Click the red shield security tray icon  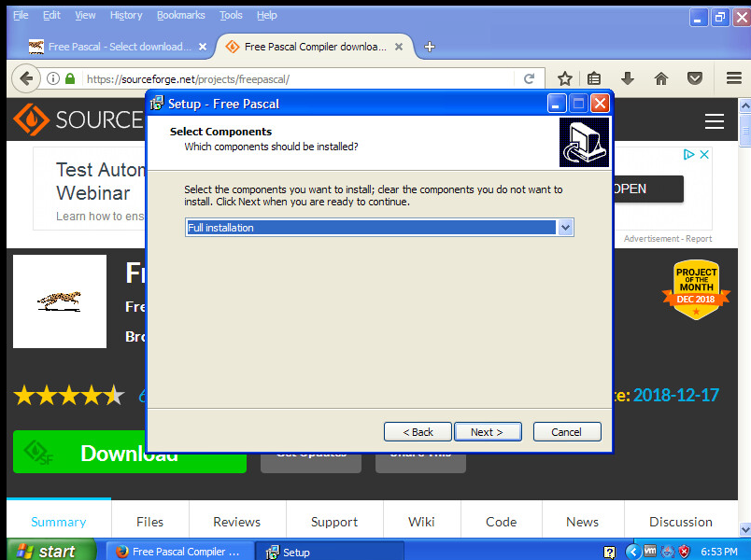[x=685, y=552]
